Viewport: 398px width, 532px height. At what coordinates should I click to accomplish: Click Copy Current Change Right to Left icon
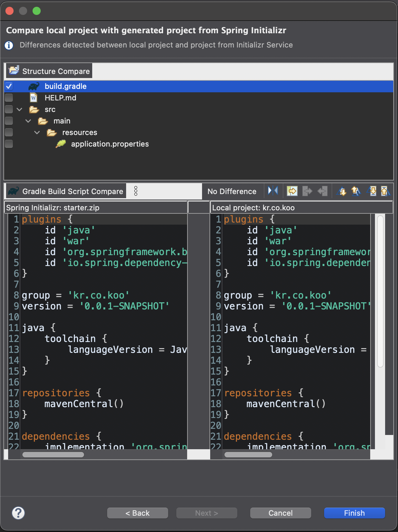coord(322,191)
